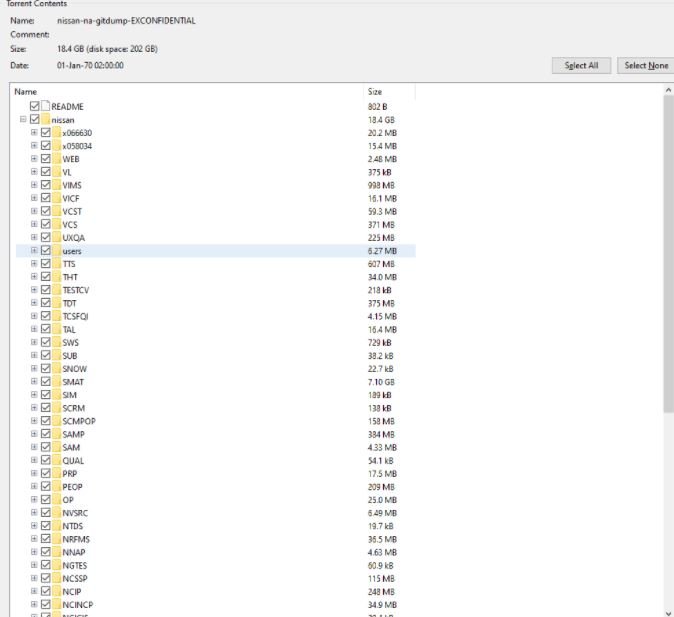Click the NRFMS folder icon
The width and height of the screenshot is (674, 617).
pos(56,539)
